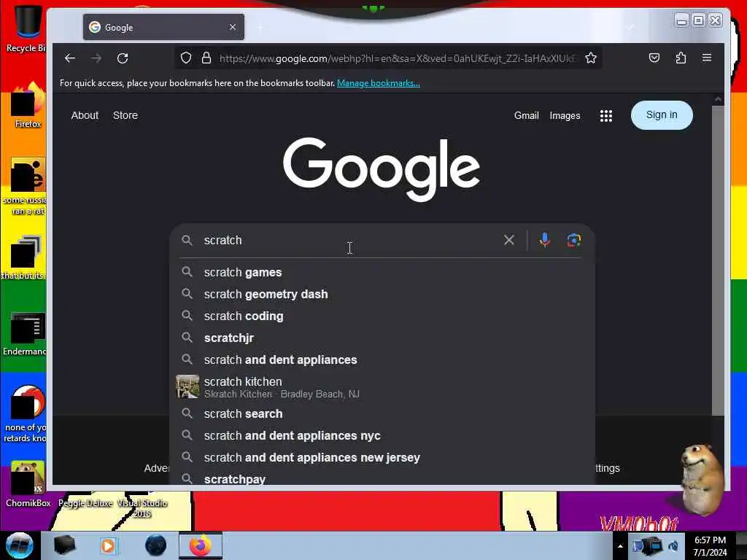747x560 pixels.
Task: Open the volume tray icon
Action: [673, 546]
